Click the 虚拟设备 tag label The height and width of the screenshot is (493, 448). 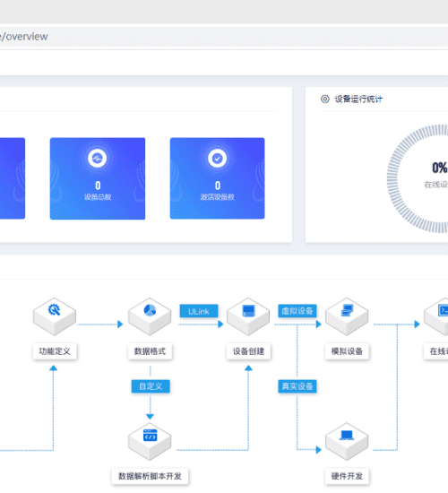[x=297, y=311]
